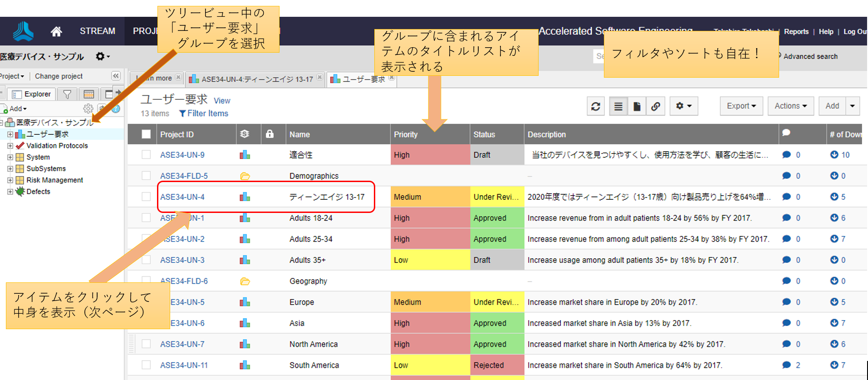Viewport: 868px width, 380px height.
Task: Click the link relationships icon in toolbar
Action: tap(655, 106)
